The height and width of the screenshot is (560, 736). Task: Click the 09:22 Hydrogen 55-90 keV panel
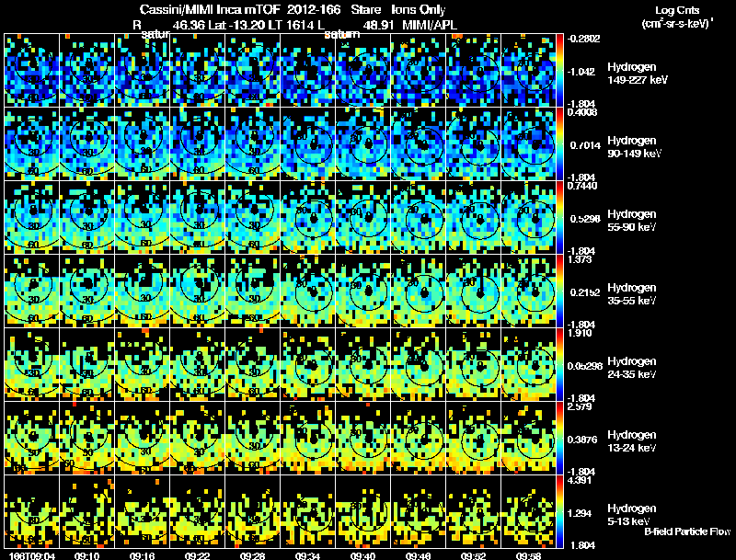click(x=198, y=218)
